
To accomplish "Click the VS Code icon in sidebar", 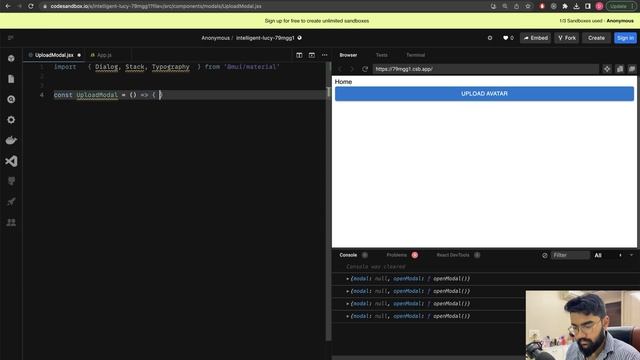I will 11,161.
